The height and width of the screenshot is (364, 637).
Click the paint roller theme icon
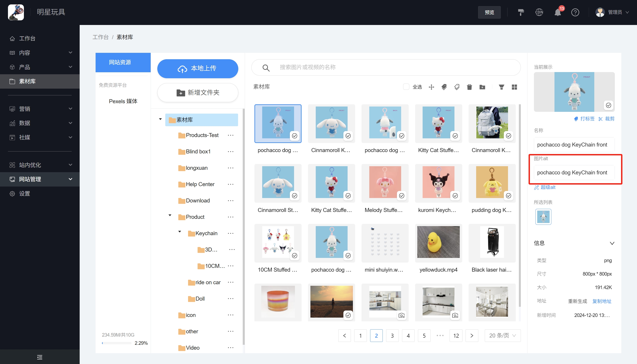point(521,12)
